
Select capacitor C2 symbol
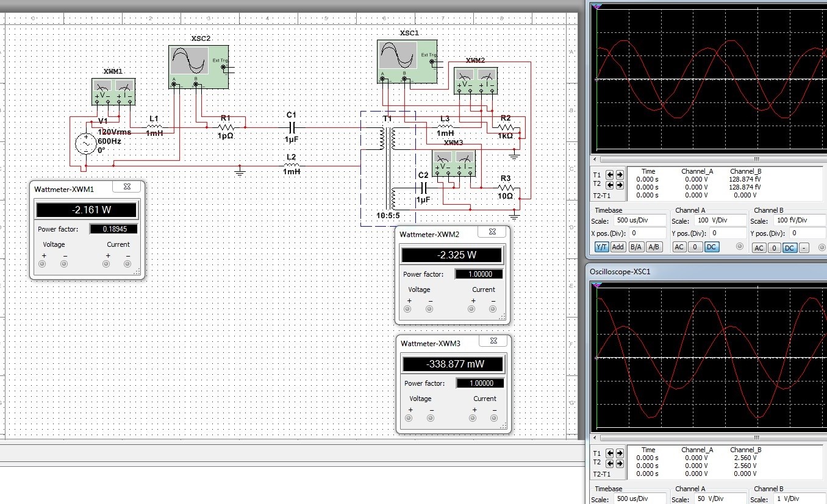(423, 188)
